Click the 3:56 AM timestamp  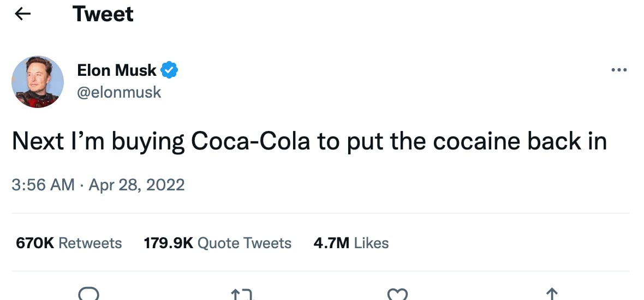coord(43,184)
